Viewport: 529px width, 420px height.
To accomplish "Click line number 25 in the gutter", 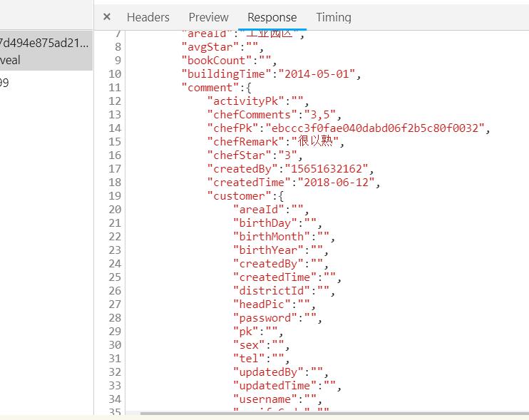I will coord(115,277).
